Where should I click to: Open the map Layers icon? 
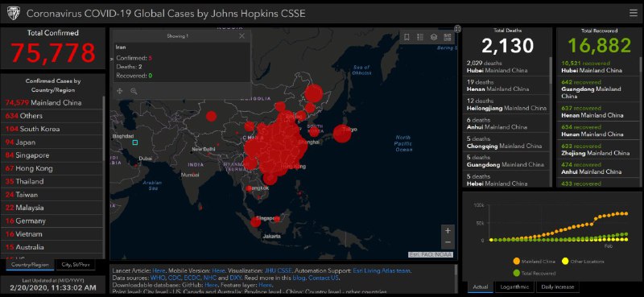(434, 37)
